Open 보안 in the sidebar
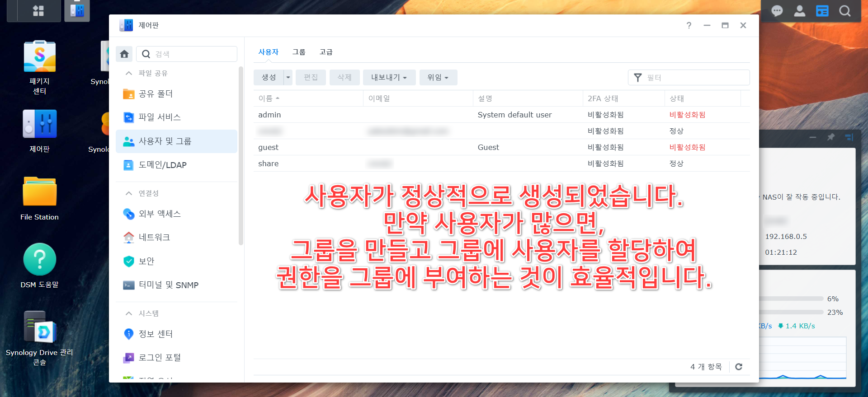Viewport: 868px width, 397px height. click(176, 262)
